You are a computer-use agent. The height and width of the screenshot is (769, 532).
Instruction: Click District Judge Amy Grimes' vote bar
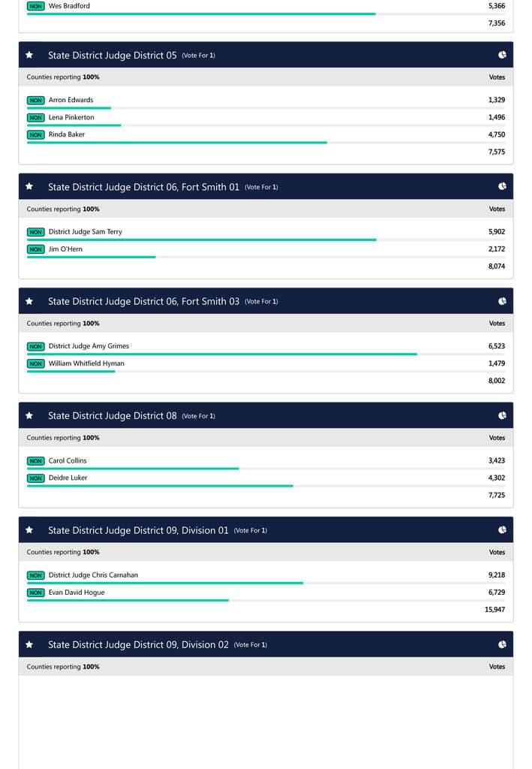pyautogui.click(x=222, y=354)
